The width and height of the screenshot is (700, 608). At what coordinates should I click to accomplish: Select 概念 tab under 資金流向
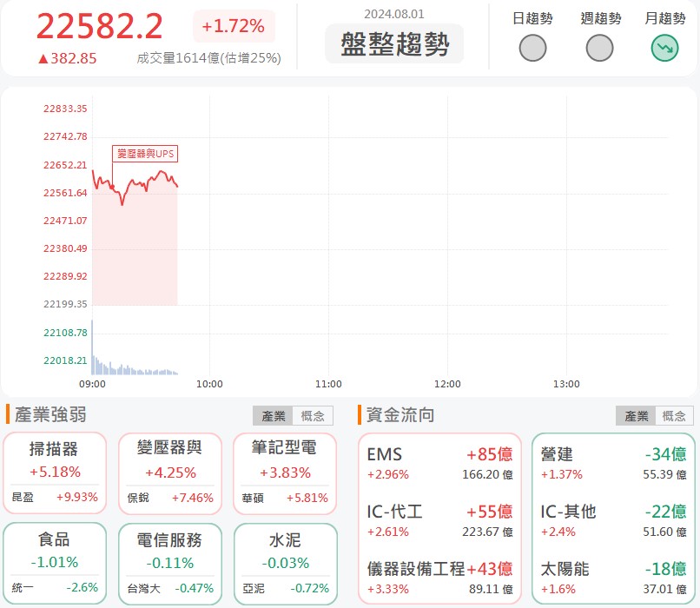click(x=674, y=416)
